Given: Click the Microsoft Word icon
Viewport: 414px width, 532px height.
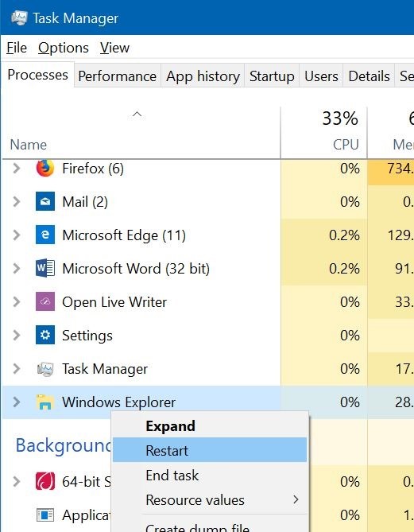Looking at the screenshot, I should pos(45,268).
